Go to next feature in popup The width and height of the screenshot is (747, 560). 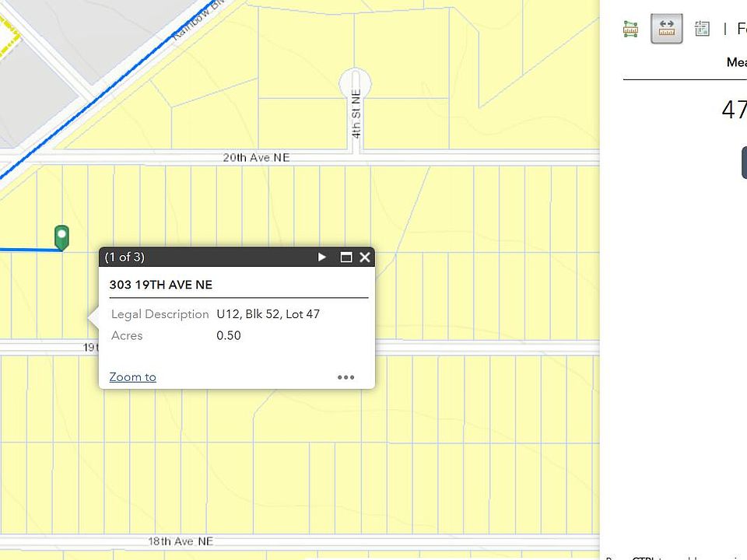pos(321,257)
